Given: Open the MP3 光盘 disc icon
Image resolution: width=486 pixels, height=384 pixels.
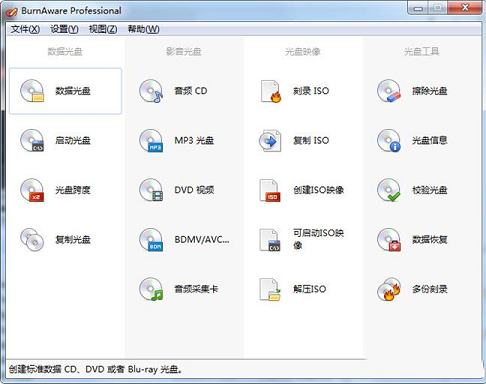Looking at the screenshot, I should click(151, 140).
